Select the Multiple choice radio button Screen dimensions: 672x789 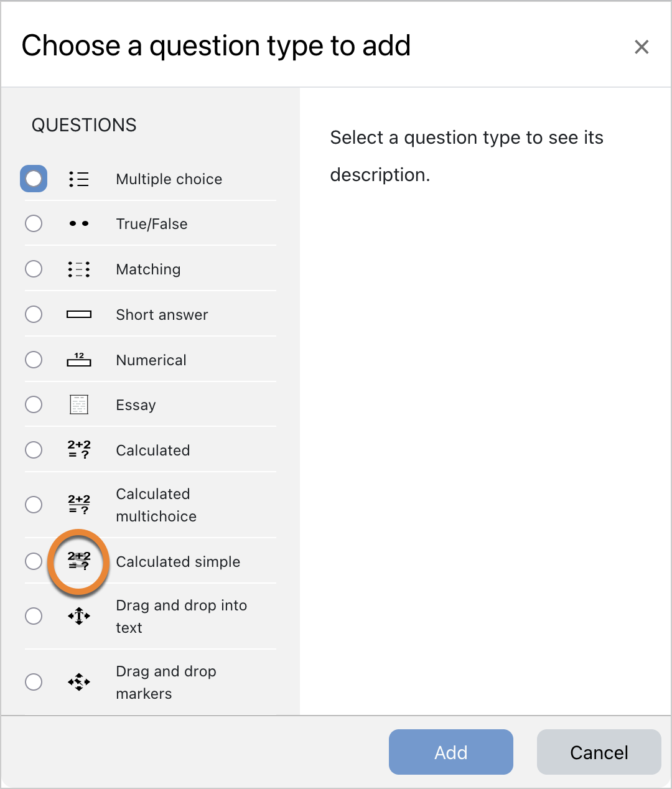[x=34, y=179]
